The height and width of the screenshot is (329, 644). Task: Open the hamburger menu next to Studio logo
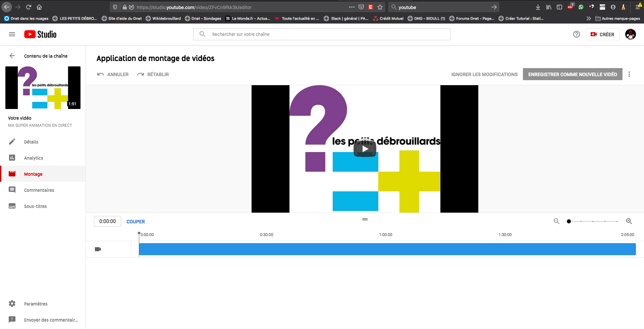click(12, 34)
